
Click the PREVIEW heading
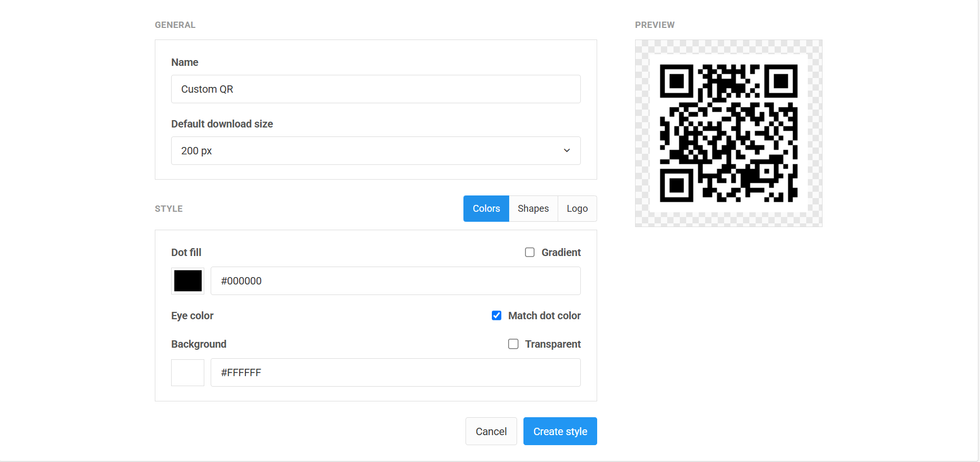point(655,25)
